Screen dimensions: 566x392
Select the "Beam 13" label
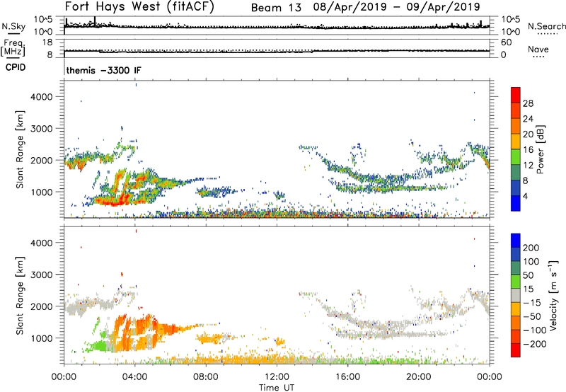[276, 7]
